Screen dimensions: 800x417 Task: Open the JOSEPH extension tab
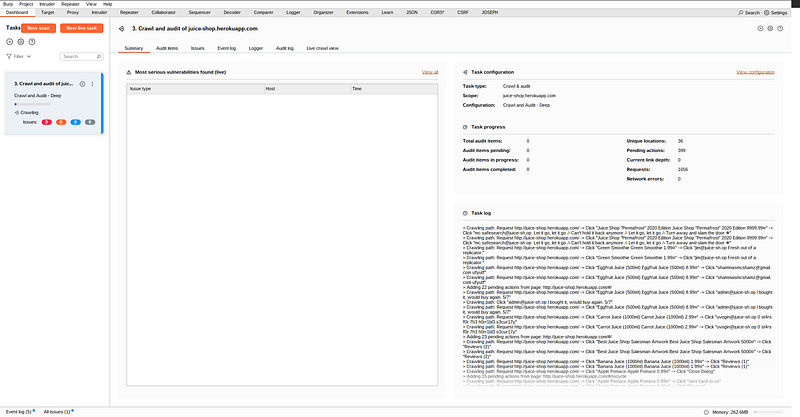click(489, 12)
